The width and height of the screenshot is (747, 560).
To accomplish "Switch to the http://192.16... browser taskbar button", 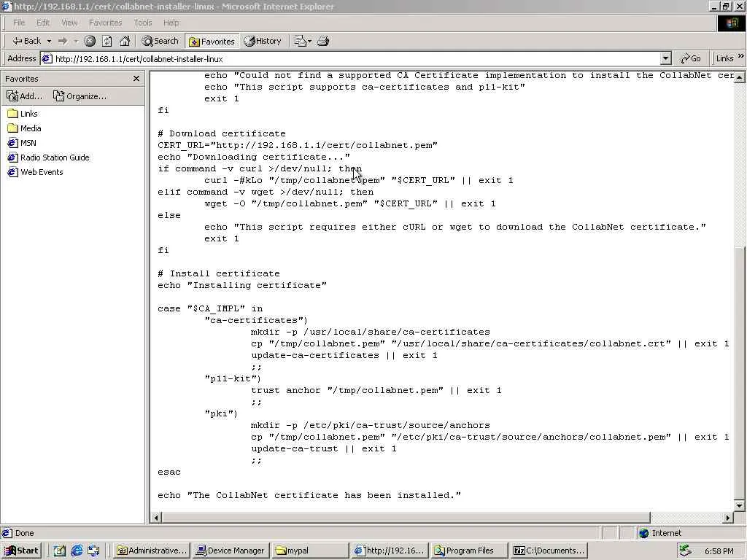I will coord(390,551).
